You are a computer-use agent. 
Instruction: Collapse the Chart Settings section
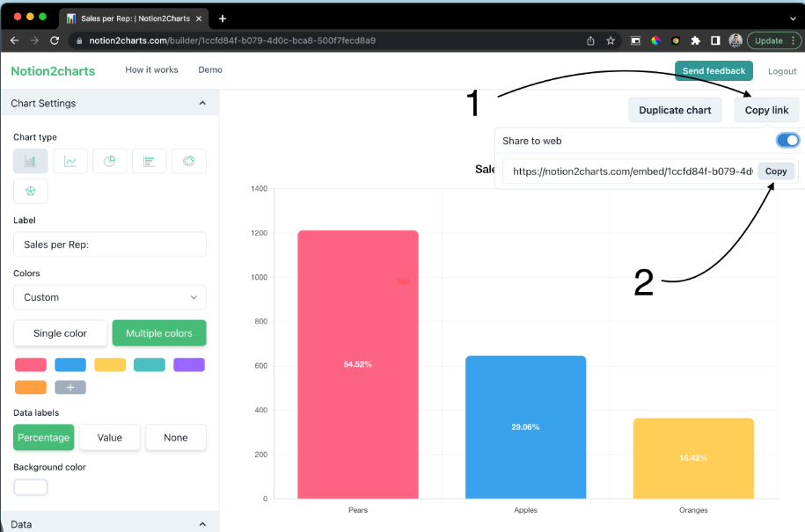click(x=202, y=103)
